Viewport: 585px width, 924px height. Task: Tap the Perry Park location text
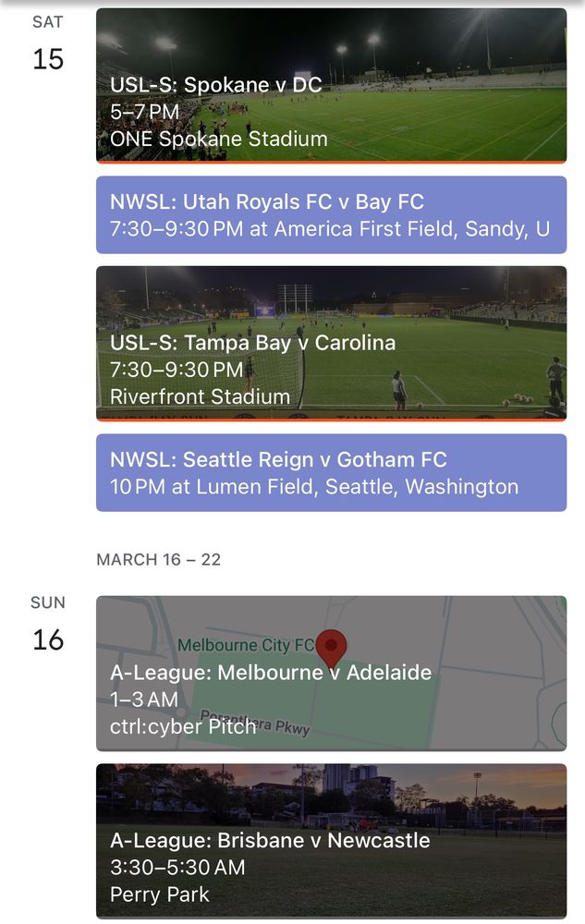(x=159, y=894)
